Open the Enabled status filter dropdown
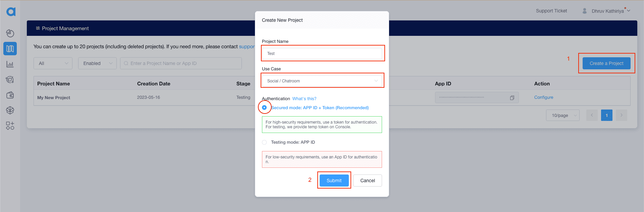644x212 pixels. tap(97, 63)
